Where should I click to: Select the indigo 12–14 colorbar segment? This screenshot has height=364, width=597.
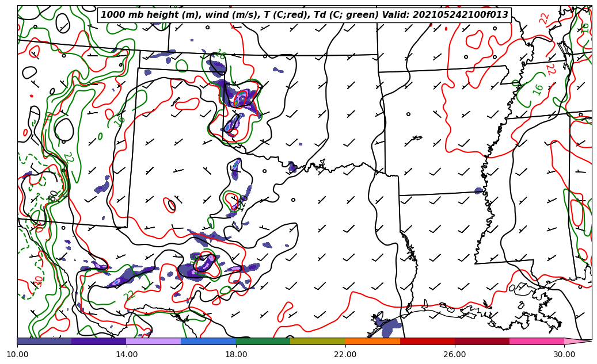99,341
